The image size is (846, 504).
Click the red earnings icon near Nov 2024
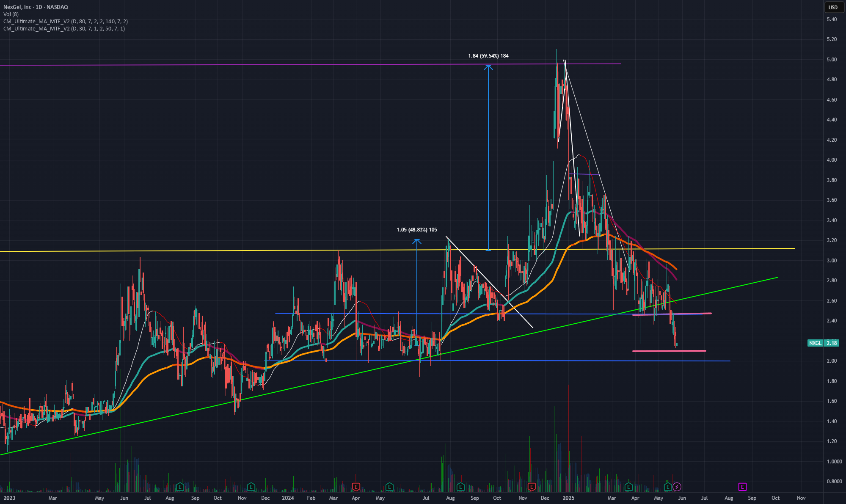click(532, 487)
